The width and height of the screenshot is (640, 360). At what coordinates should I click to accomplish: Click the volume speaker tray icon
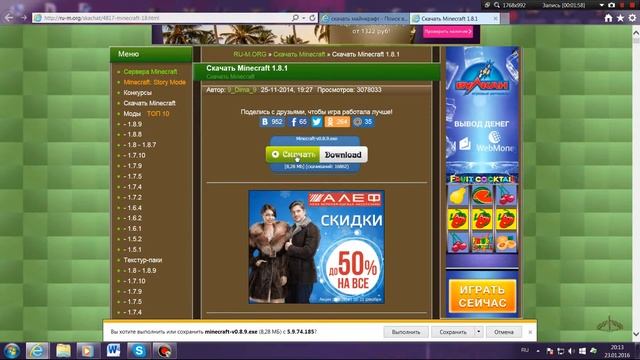(x=571, y=351)
